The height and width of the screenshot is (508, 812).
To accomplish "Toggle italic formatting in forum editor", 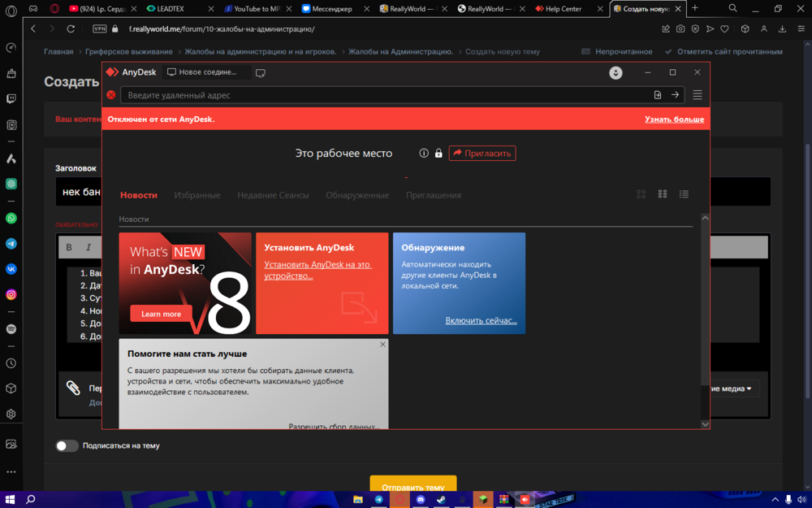I will [x=89, y=247].
